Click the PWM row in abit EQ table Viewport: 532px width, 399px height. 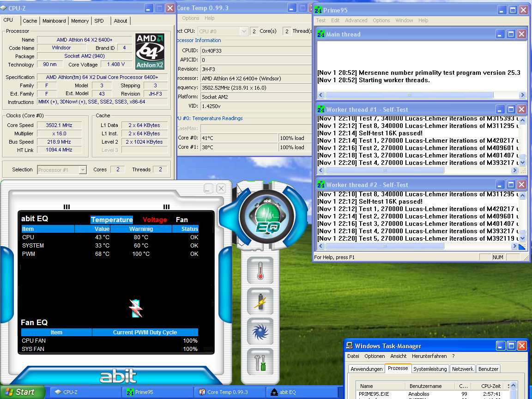coord(110,254)
